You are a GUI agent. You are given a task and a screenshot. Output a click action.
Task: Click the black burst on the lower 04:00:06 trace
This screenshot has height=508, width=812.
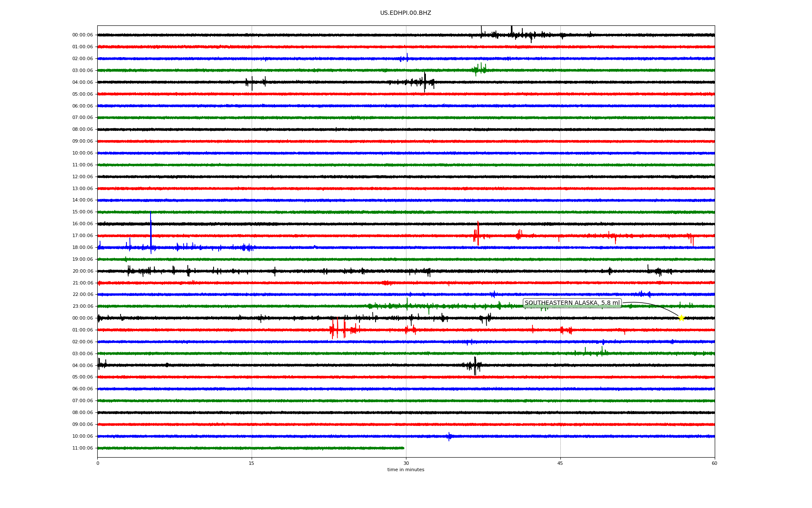[475, 365]
